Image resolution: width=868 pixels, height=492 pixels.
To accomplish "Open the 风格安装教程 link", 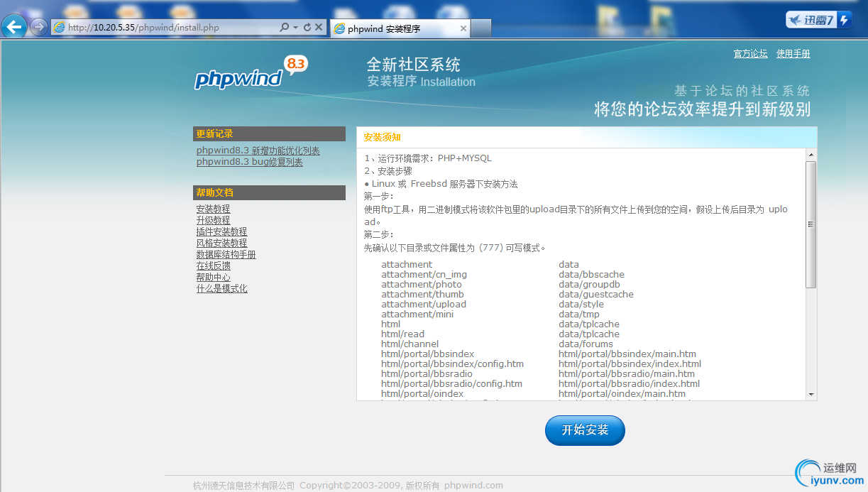I will click(x=221, y=243).
